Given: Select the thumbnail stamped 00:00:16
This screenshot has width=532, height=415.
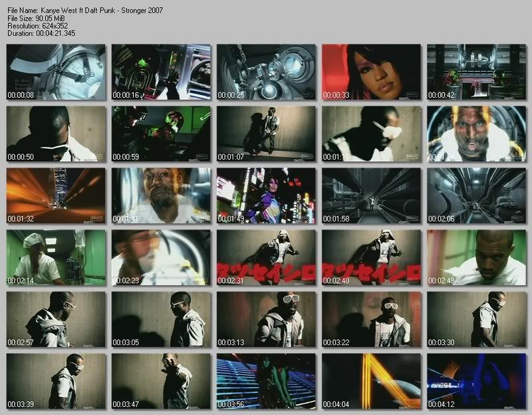Looking at the screenshot, I should tap(161, 72).
